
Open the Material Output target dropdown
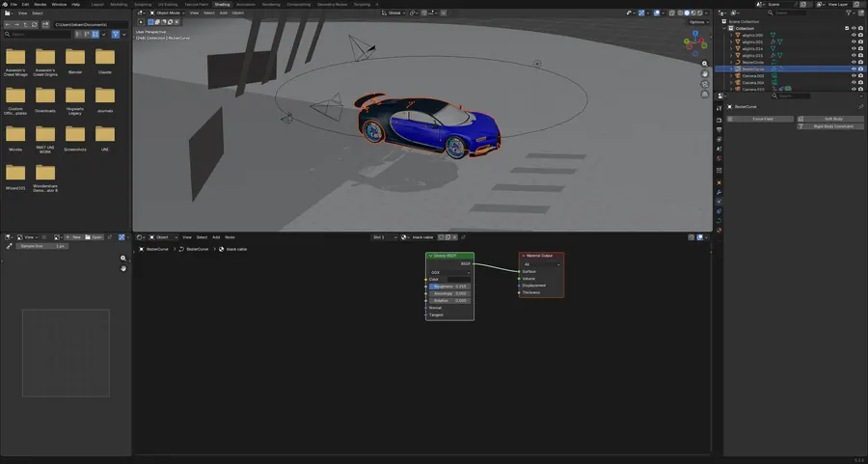point(541,264)
